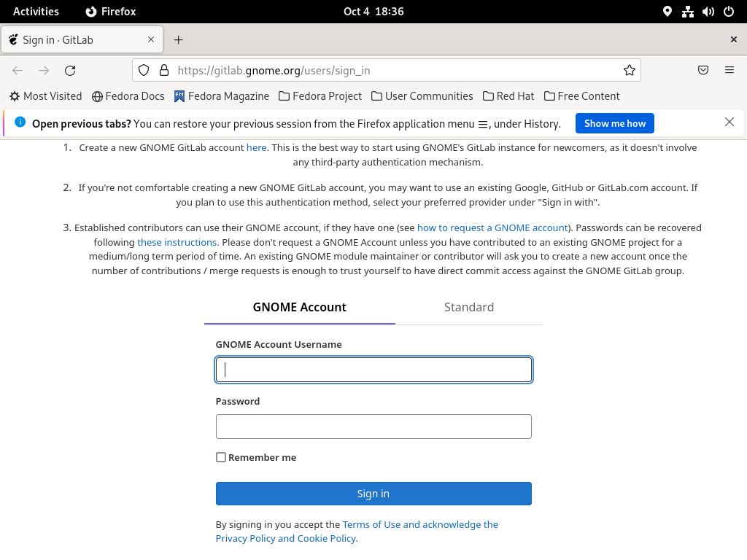This screenshot has width=747, height=560.
Task: Click the location indicator in top bar
Action: tap(667, 12)
